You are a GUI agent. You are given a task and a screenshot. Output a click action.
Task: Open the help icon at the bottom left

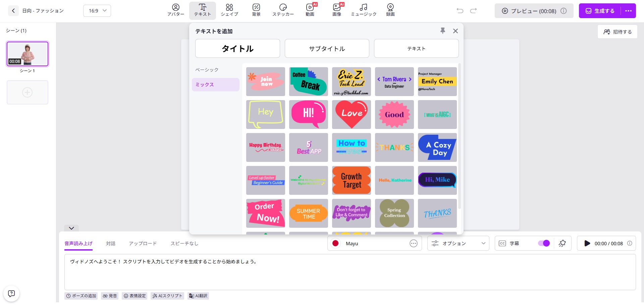(x=11, y=294)
